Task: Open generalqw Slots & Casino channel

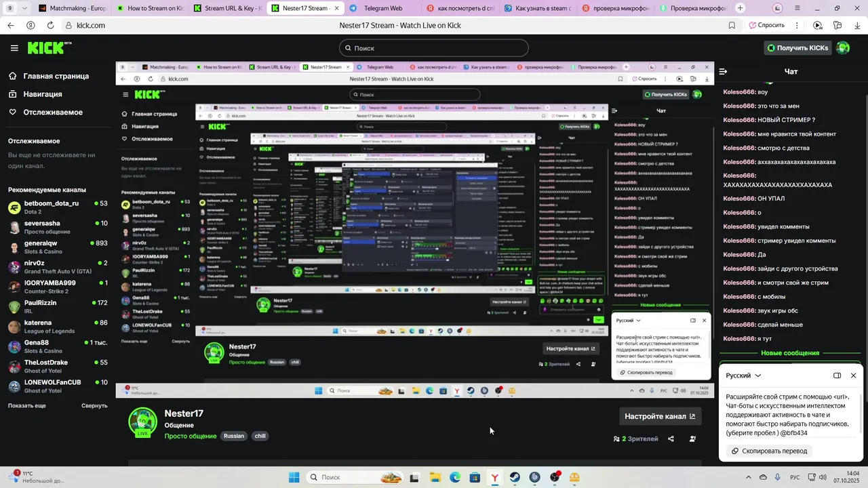Action: 58,247
